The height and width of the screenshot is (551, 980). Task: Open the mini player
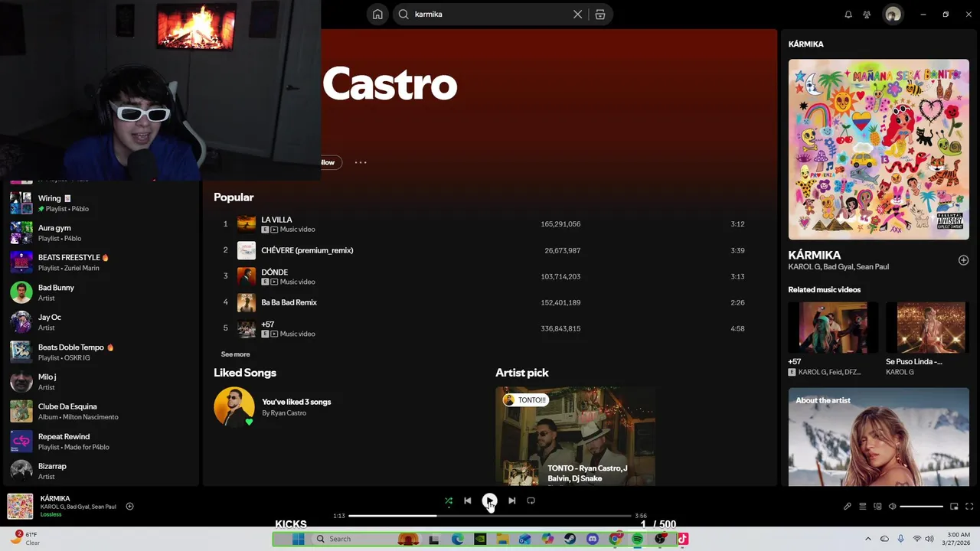pyautogui.click(x=954, y=506)
